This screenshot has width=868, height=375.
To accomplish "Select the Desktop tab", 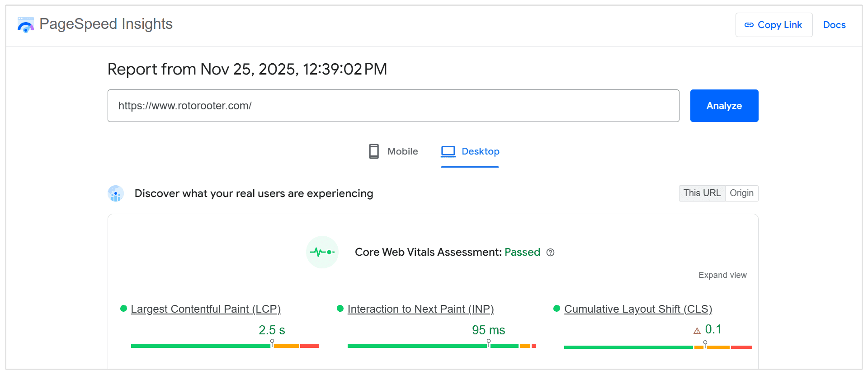I will [480, 151].
